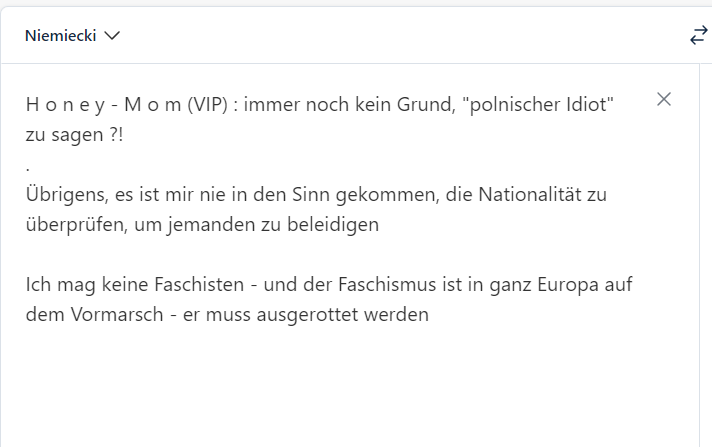Click on the spaced name "H o n e y"
Viewport: 712px width, 447px height.
coord(65,104)
